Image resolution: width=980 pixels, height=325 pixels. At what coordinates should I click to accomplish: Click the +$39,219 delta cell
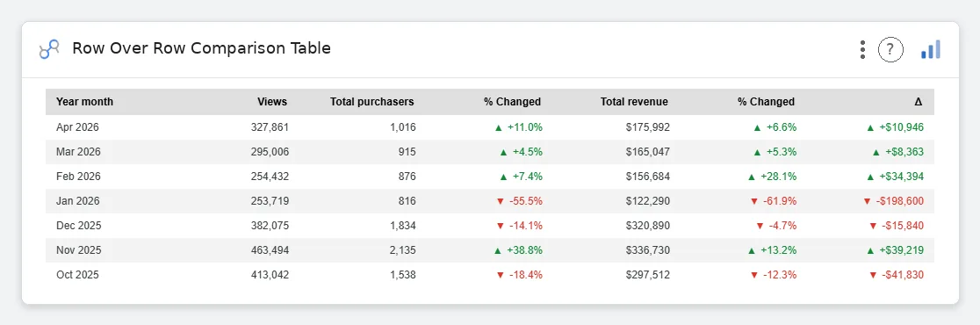coord(895,250)
